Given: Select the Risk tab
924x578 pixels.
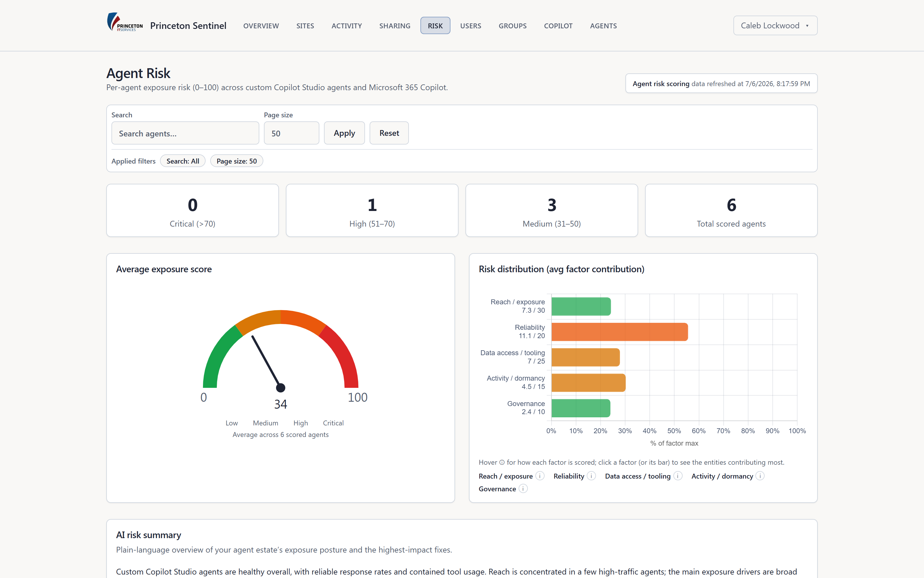Looking at the screenshot, I should pyautogui.click(x=435, y=26).
